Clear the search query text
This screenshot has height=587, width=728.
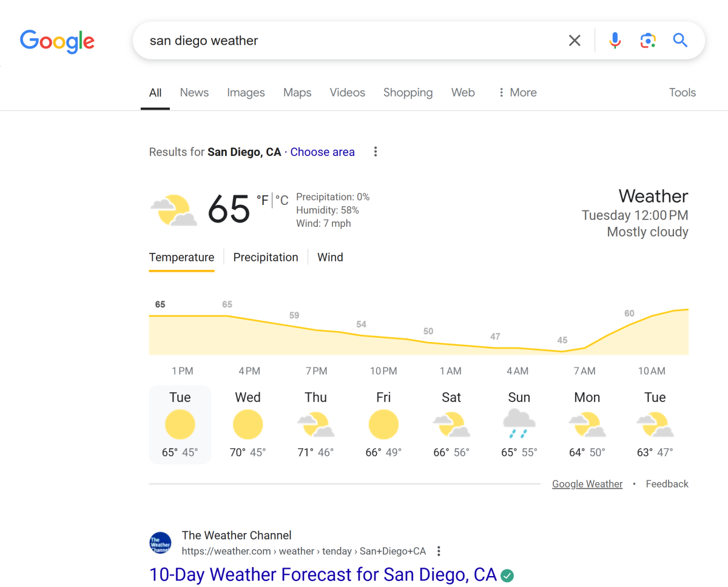click(574, 41)
